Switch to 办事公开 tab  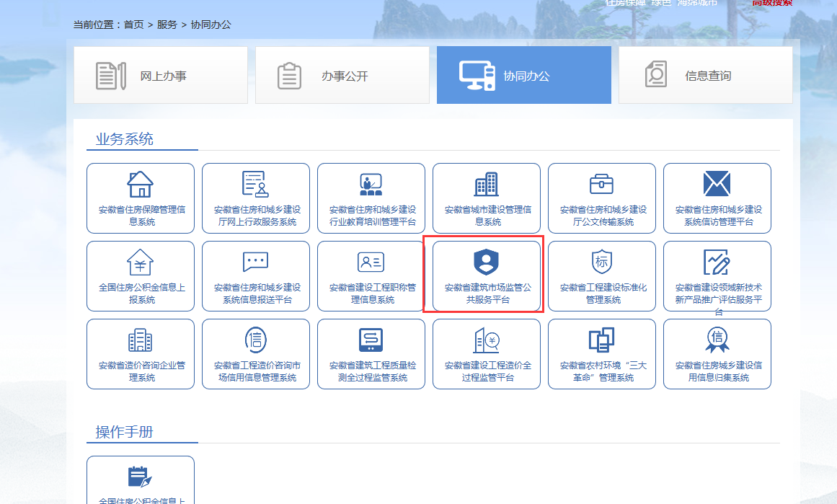pyautogui.click(x=342, y=76)
